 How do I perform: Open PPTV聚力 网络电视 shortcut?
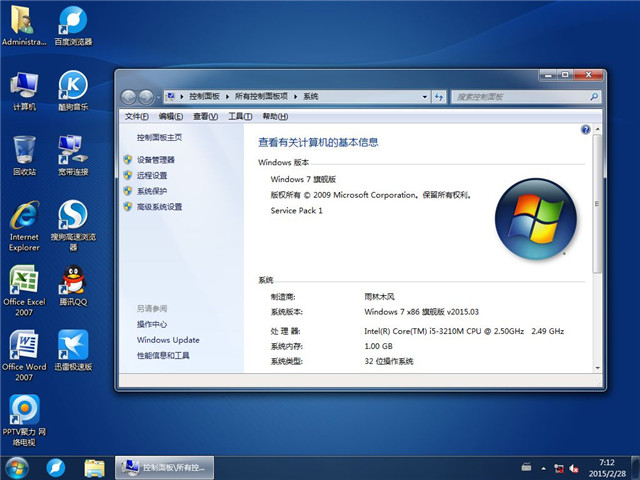(24, 420)
